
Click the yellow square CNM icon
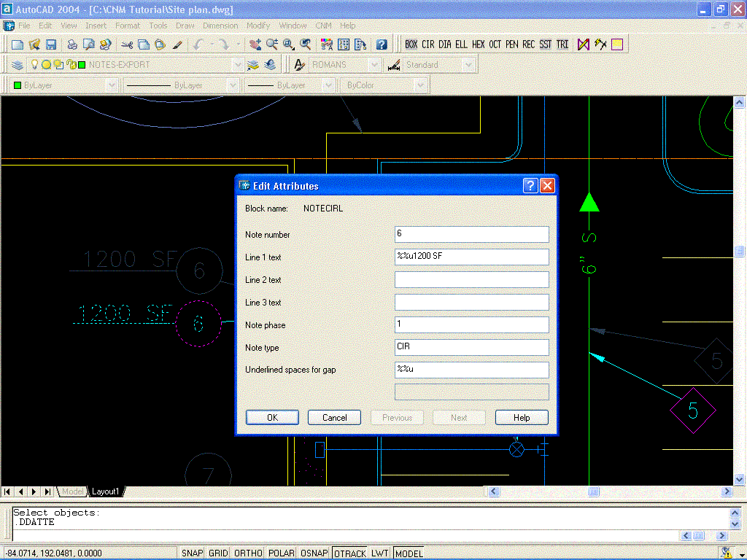tap(617, 44)
